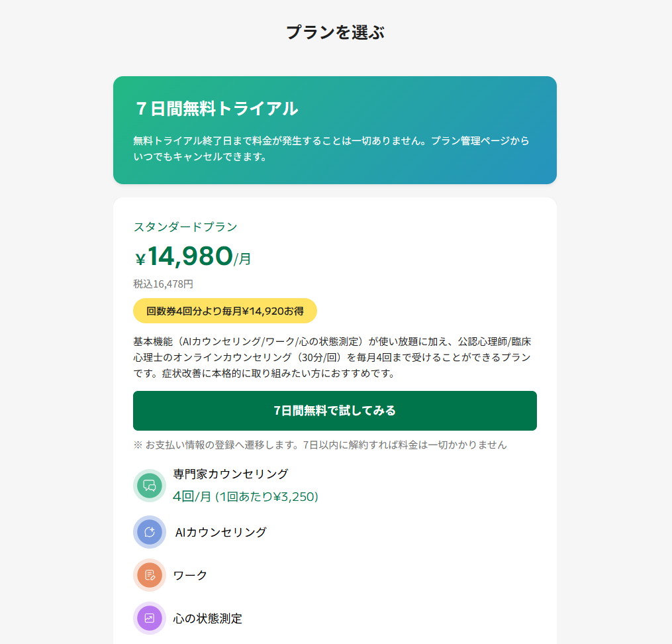This screenshot has width=672, height=644.
Task: Click the いつでもキャンセルできます banner line
Action: pyautogui.click(x=200, y=157)
